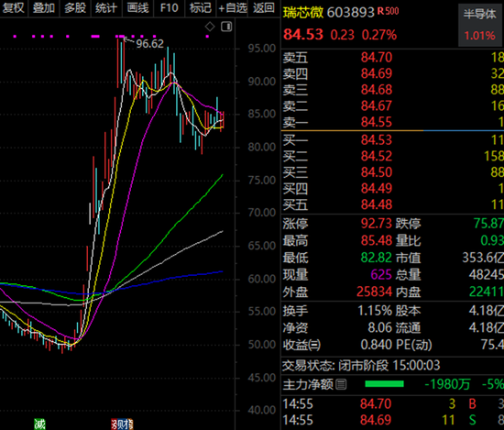The height and width of the screenshot is (430, 504).
Task: Click the 收益(三) quarter switcher
Action: [301, 345]
